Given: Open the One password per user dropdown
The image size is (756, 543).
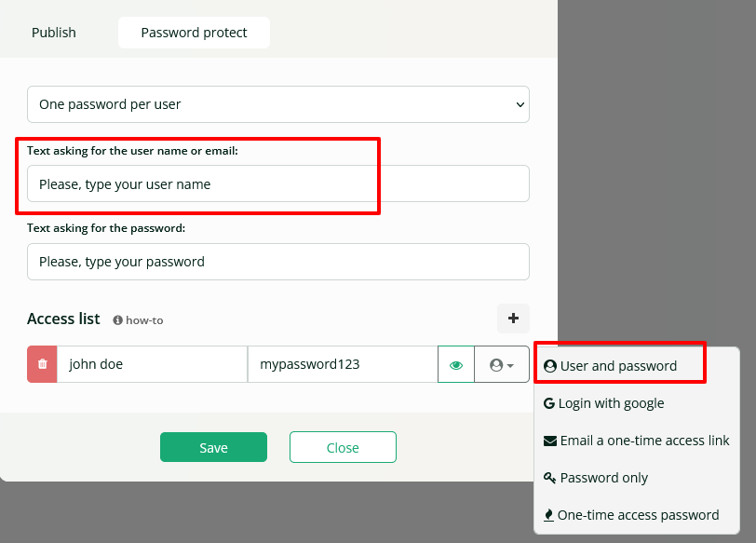Looking at the screenshot, I should (x=277, y=103).
